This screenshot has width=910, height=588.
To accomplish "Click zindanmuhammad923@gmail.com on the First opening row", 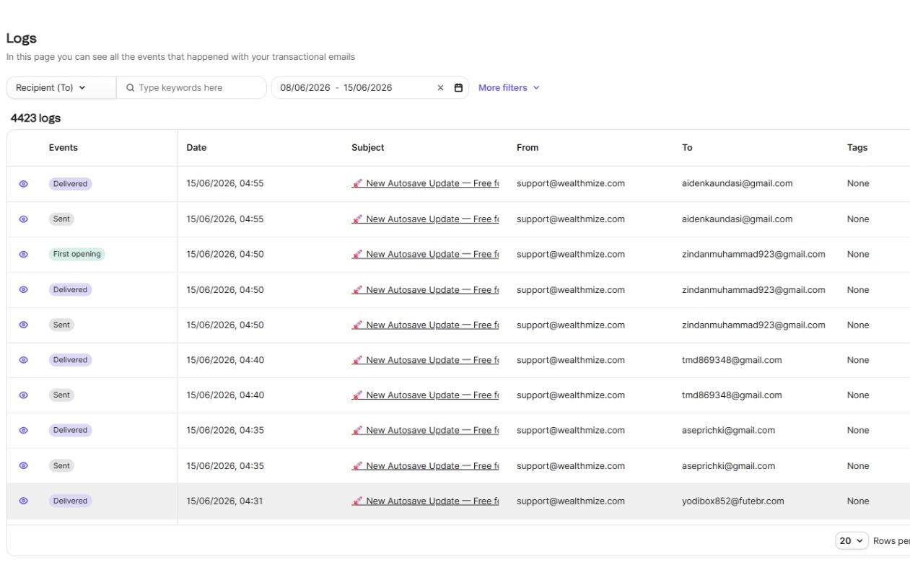I will (x=753, y=254).
